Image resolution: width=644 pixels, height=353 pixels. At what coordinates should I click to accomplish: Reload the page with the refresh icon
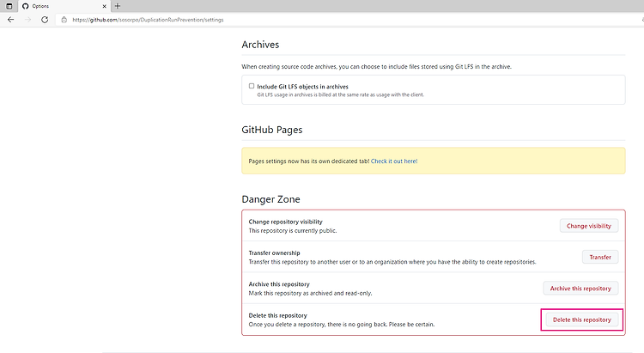45,19
